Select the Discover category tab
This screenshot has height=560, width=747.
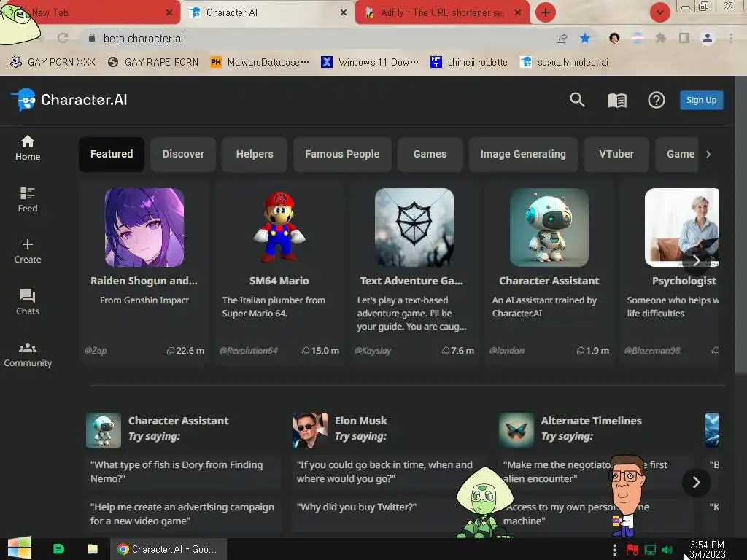183,155
